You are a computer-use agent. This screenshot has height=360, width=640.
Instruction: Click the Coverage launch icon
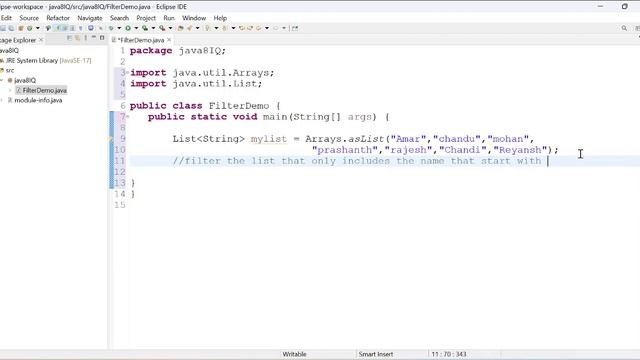coord(145,28)
